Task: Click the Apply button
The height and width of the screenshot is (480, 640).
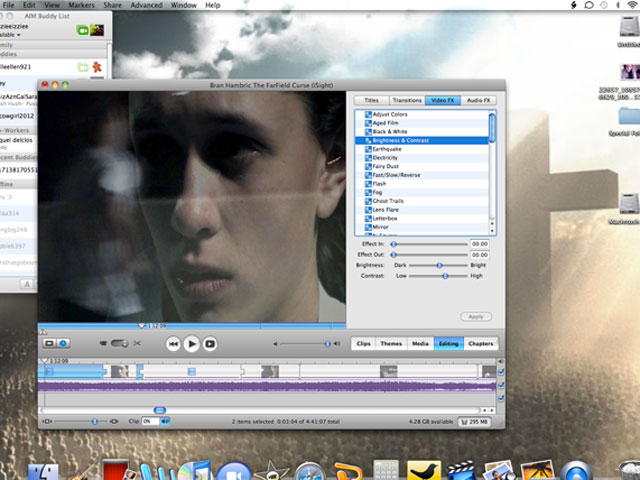Action: [x=476, y=317]
